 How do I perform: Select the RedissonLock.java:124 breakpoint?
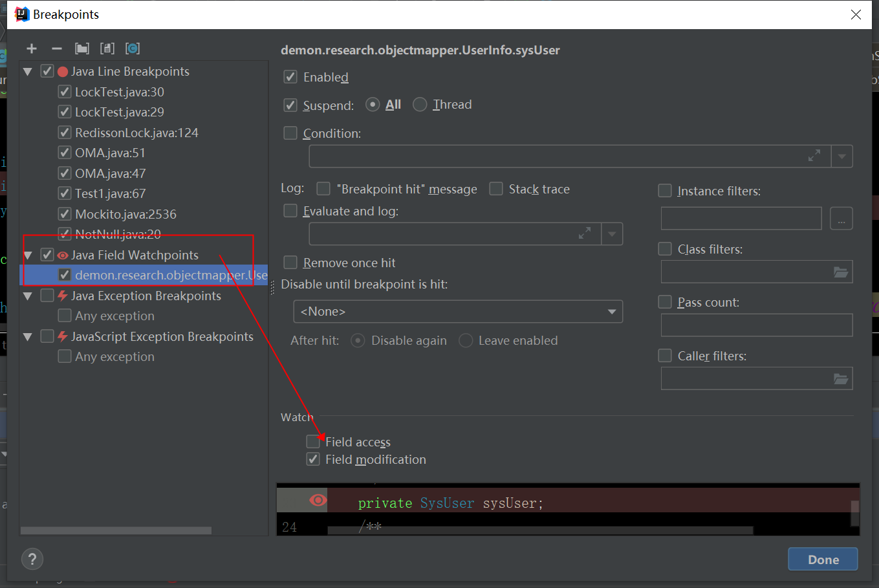[x=136, y=133]
